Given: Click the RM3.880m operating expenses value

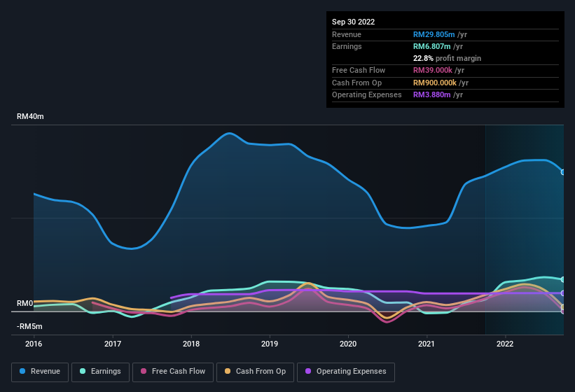Looking at the screenshot, I should pos(431,94).
